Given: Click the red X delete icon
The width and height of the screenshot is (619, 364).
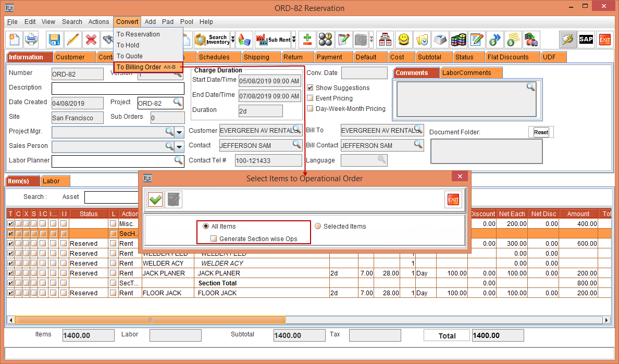Looking at the screenshot, I should (x=91, y=40).
